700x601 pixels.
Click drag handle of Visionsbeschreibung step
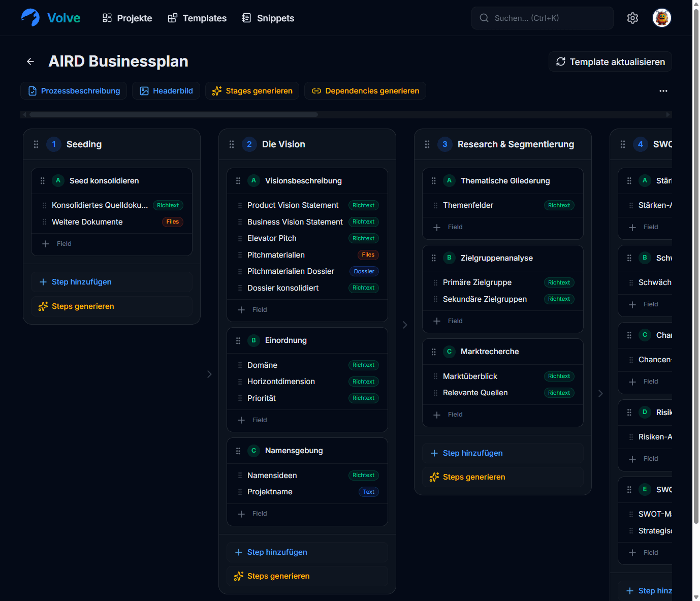(x=238, y=181)
